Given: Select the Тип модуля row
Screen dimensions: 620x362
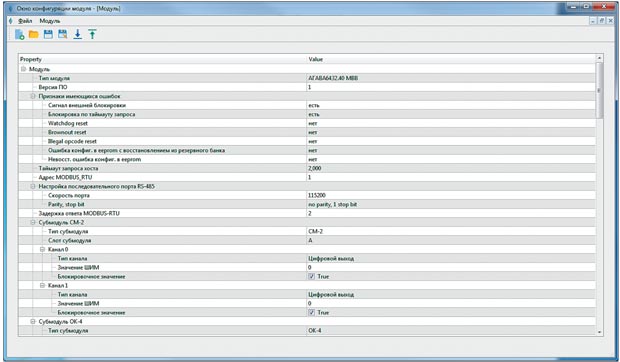Looking at the screenshot, I should [307, 78].
